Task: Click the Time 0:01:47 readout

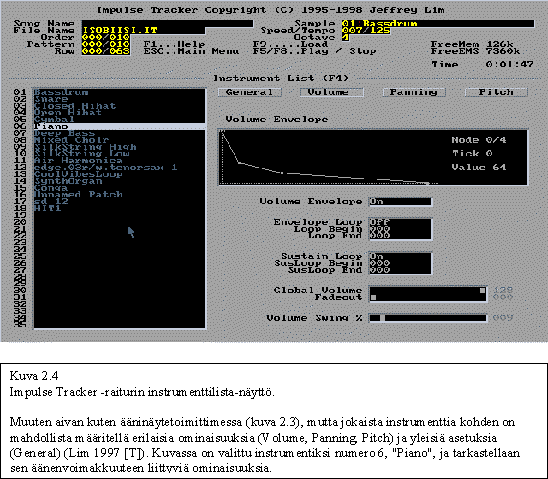Action: click(x=483, y=64)
